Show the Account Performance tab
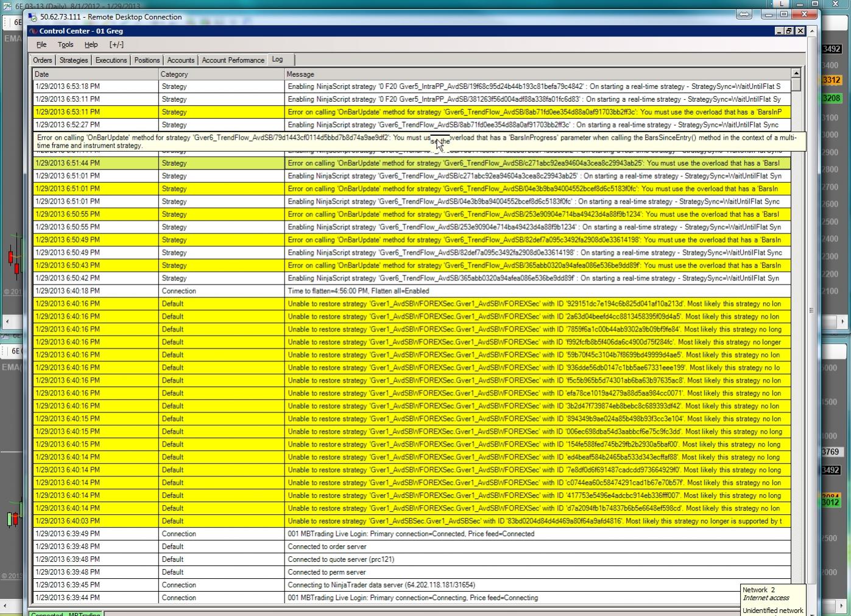The image size is (851, 616). 233,60
